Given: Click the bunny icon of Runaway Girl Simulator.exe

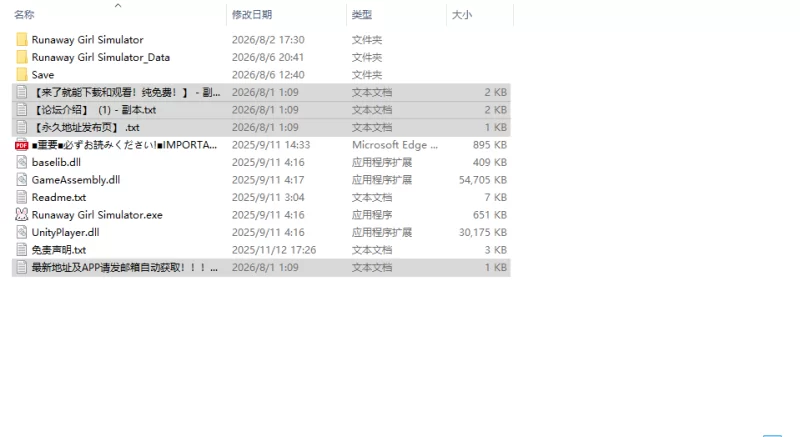Looking at the screenshot, I should tap(21, 215).
